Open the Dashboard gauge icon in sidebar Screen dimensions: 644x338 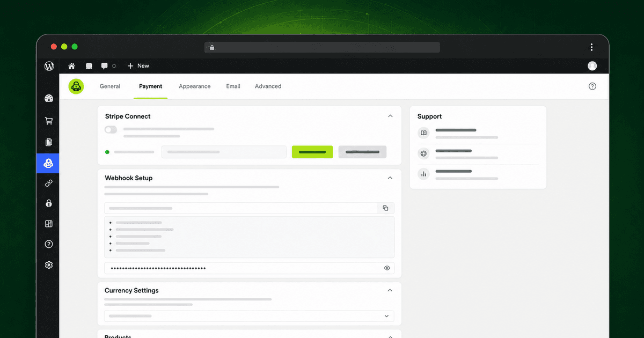coord(49,98)
